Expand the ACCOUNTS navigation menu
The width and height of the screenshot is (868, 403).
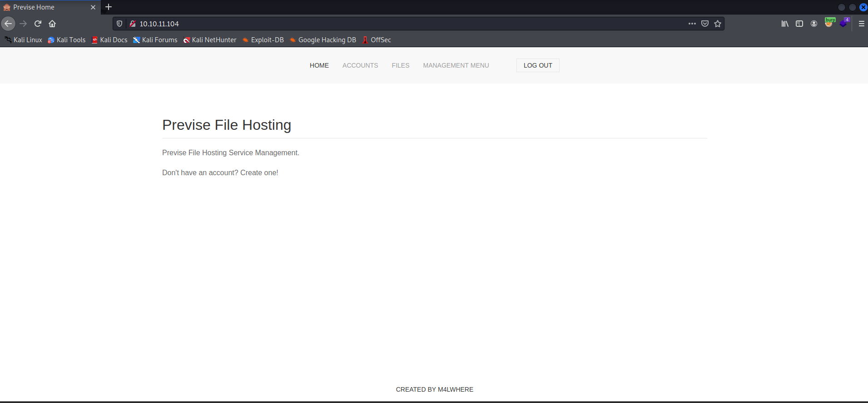point(360,65)
